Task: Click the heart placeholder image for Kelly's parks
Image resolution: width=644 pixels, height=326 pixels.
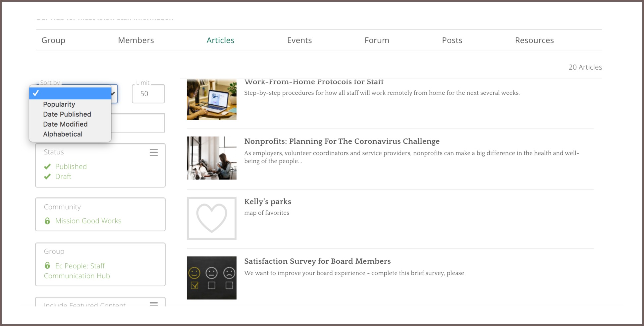Action: [x=212, y=218]
